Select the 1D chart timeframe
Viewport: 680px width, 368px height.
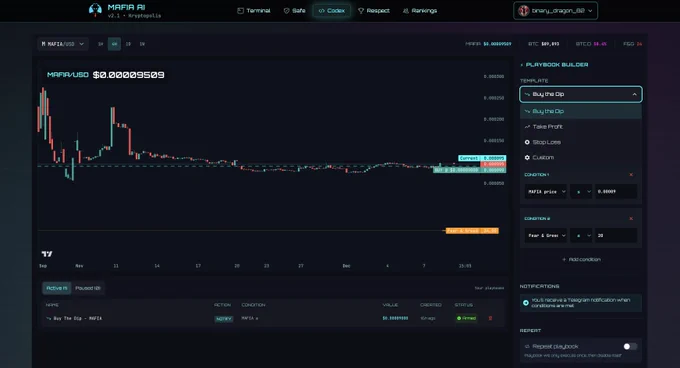[128, 44]
